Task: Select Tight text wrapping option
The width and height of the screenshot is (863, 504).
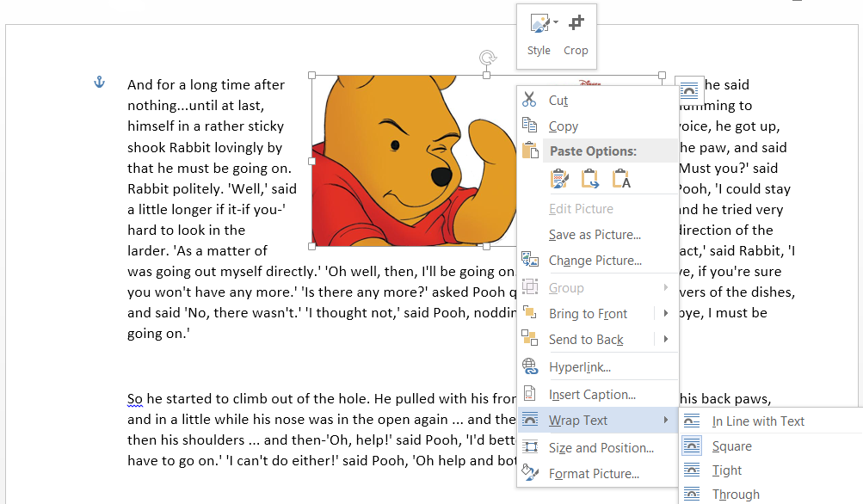Action: coord(726,470)
